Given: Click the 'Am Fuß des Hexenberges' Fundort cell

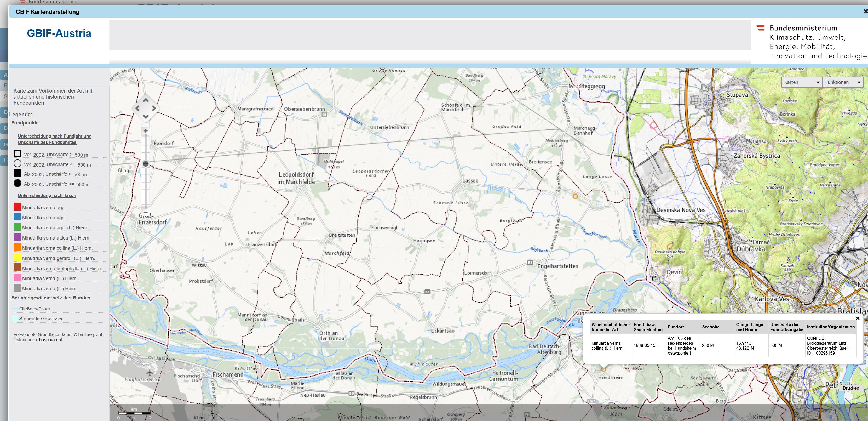Looking at the screenshot, I should [682, 345].
